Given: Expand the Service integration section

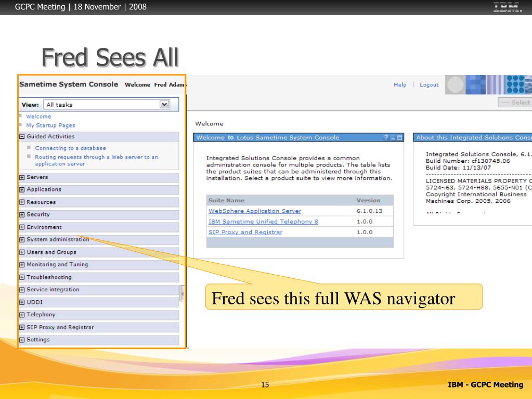Looking at the screenshot, I should 22,289.
